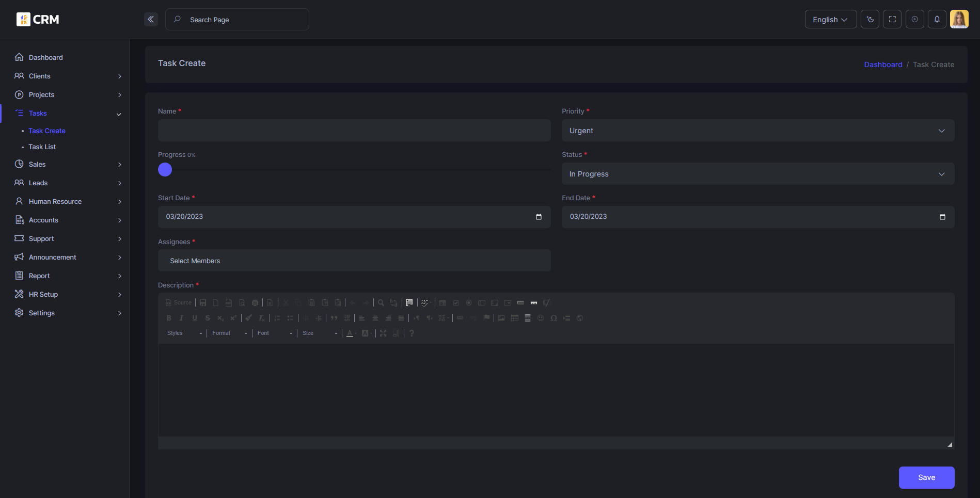Open the Priority dropdown showing Urgent
Image resolution: width=980 pixels, height=498 pixels.
pyautogui.click(x=757, y=131)
